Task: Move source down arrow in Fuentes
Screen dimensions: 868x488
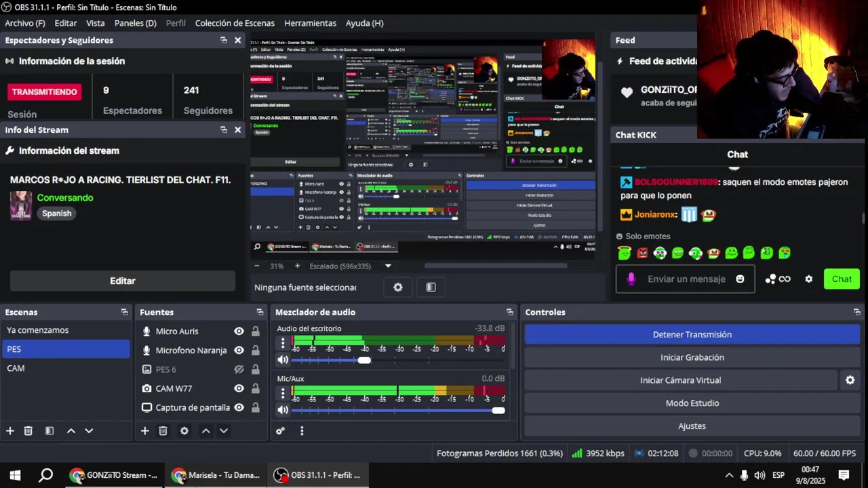Action: (x=224, y=431)
